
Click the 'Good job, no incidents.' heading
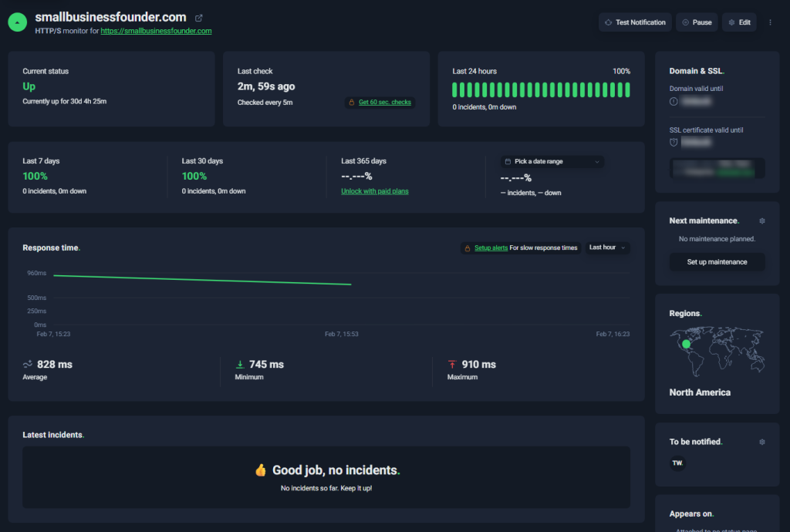(336, 470)
